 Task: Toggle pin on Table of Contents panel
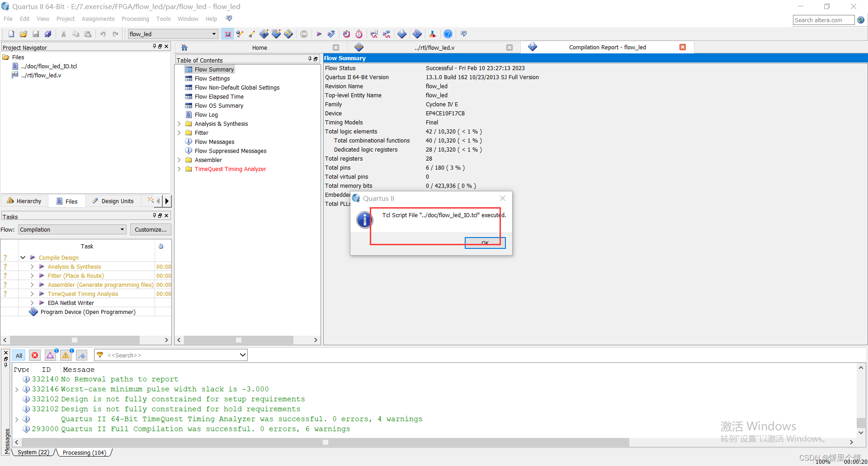pyautogui.click(x=310, y=59)
